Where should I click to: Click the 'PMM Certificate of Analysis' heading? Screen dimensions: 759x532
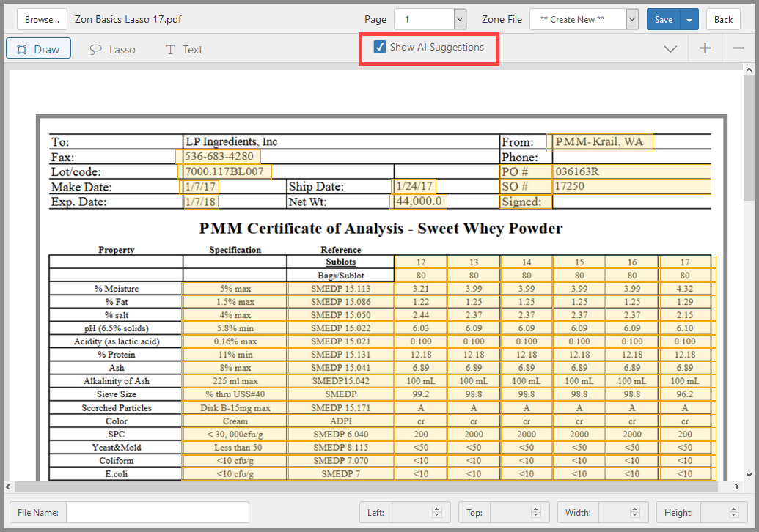tap(301, 229)
